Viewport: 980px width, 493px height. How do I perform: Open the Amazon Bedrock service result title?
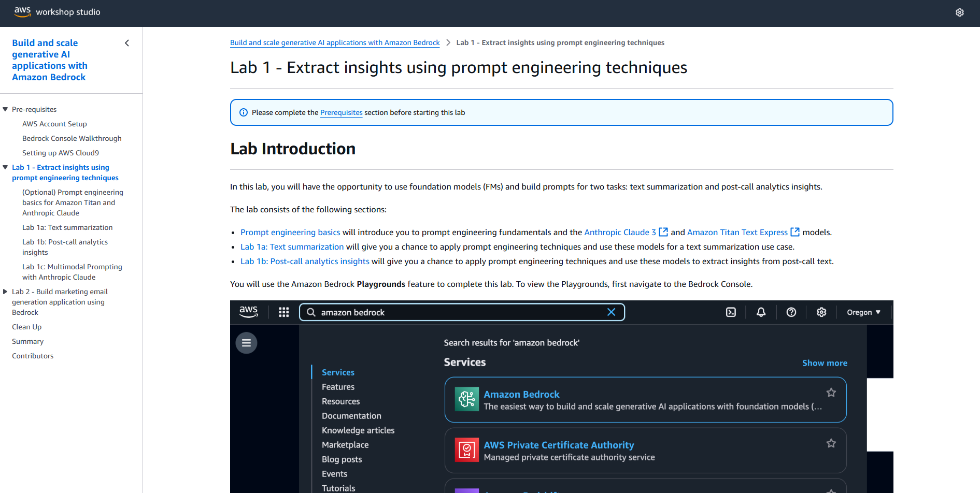[x=521, y=394]
